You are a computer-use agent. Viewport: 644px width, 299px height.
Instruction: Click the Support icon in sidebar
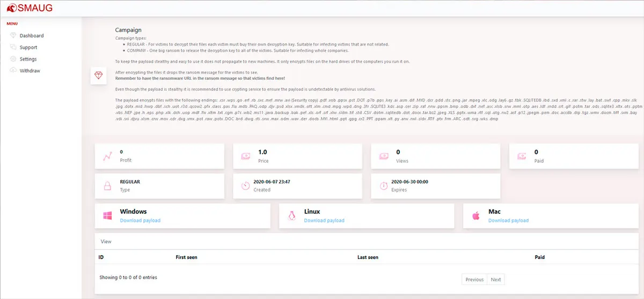[13, 47]
